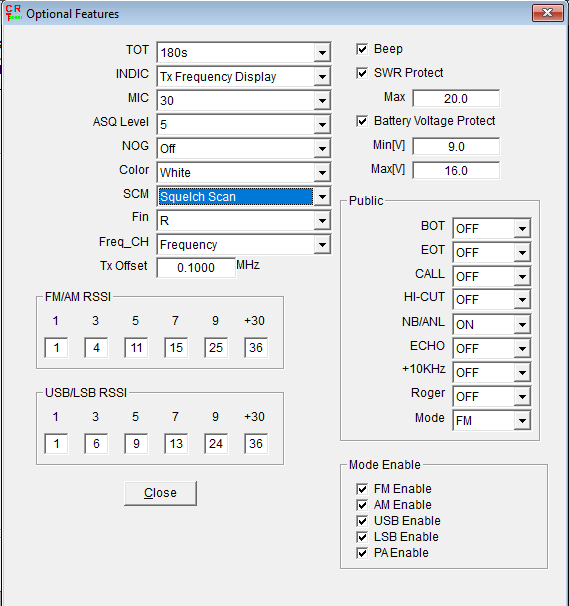Viewport: 569px width, 606px height.
Task: Choose a backlight Color from dropdown
Action: point(244,172)
